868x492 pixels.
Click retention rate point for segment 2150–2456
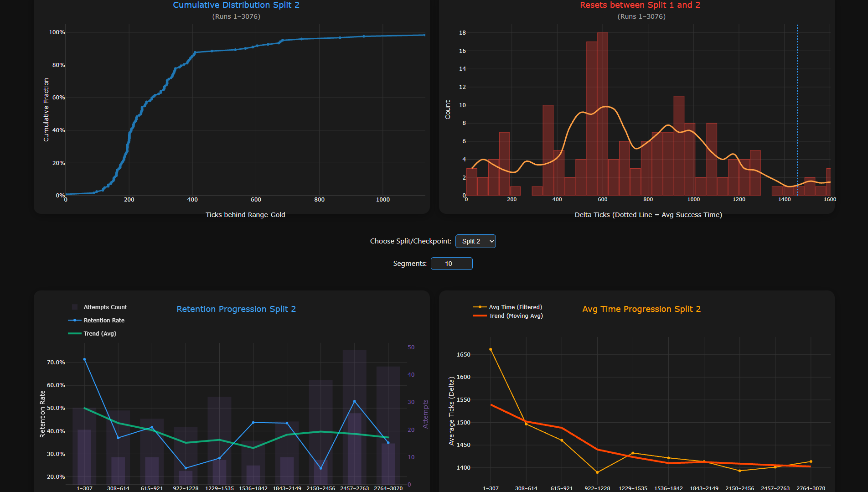coord(321,468)
